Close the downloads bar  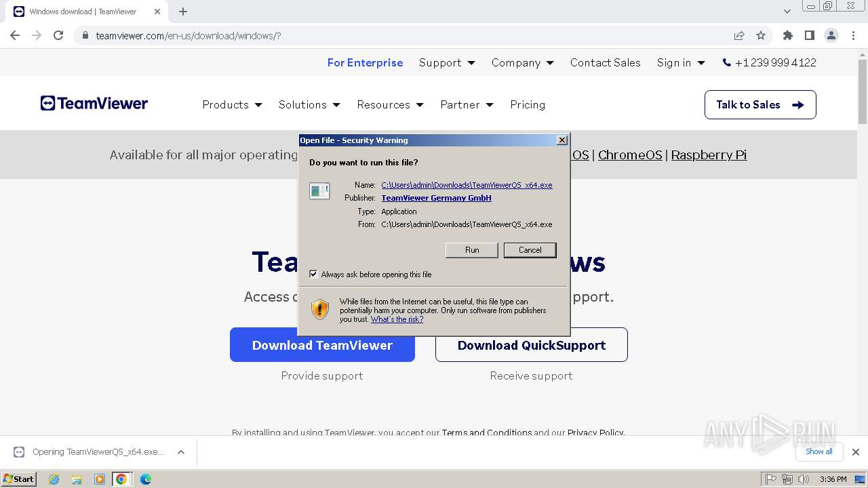[856, 451]
